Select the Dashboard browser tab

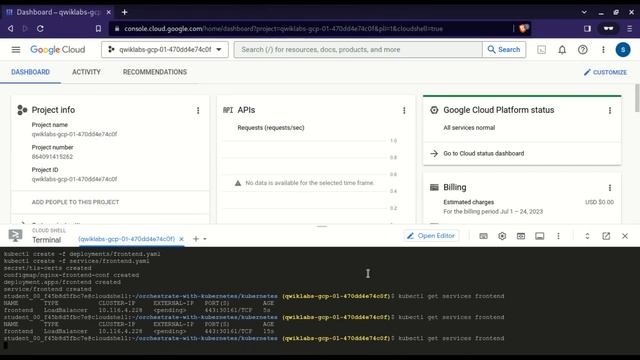tap(58, 12)
